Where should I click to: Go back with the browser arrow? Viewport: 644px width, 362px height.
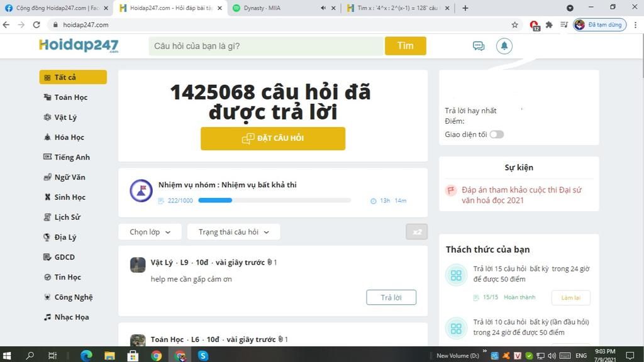click(6, 25)
